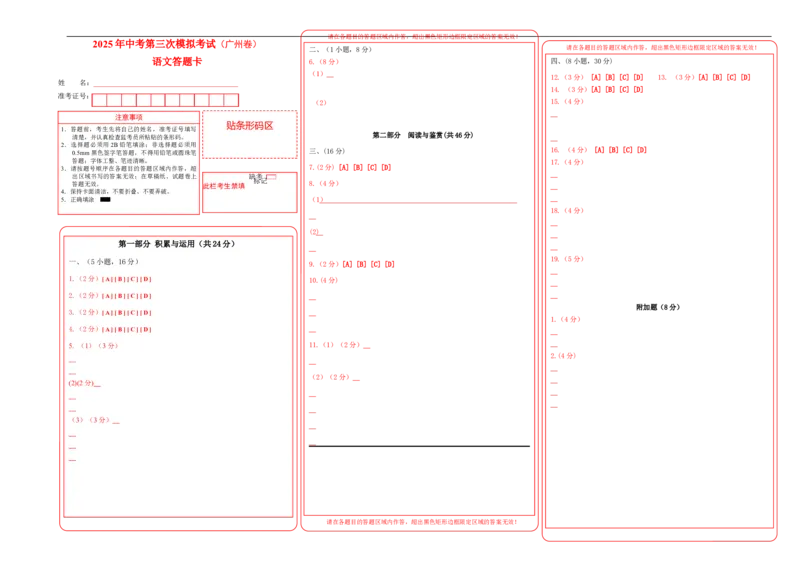800x566 pixels.
Task: Choose option A for question 13
Action: pyautogui.click(x=704, y=78)
